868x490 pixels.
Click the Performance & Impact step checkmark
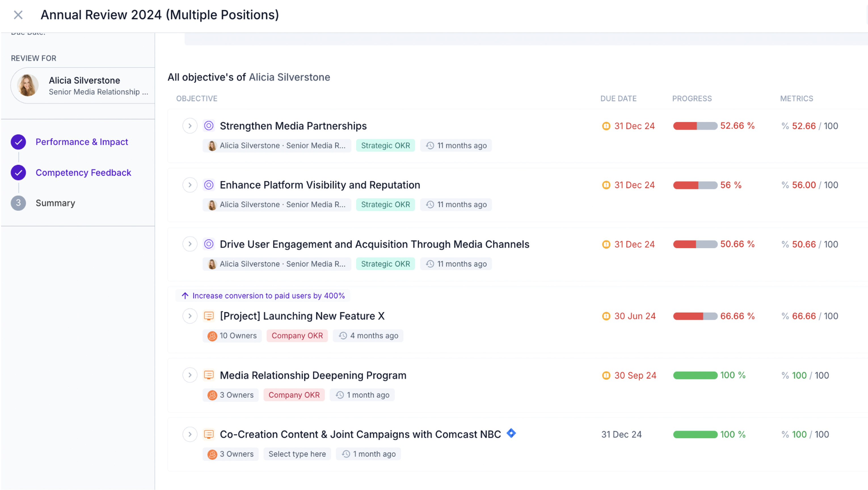(18, 142)
